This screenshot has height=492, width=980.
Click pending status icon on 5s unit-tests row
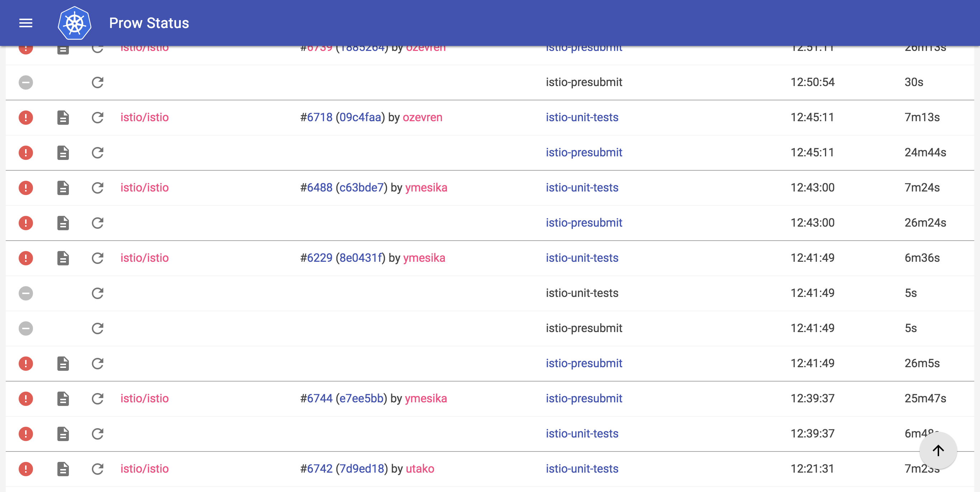(25, 293)
